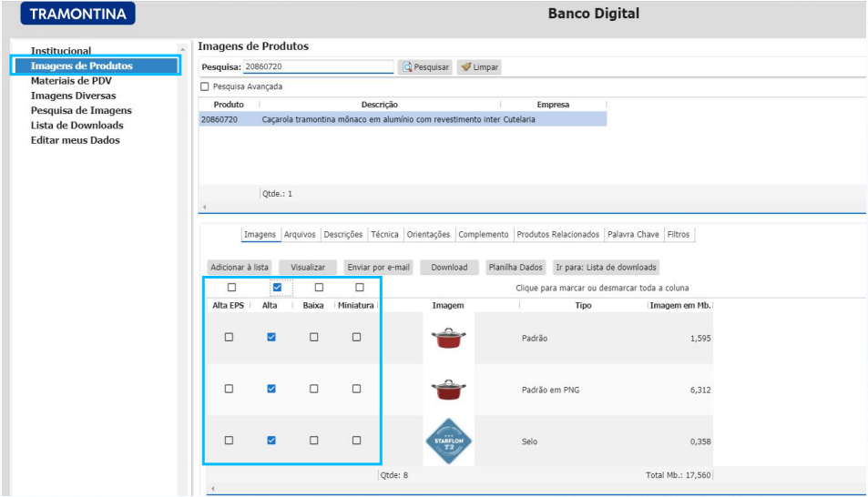Click the Padrão em PNG type cell
Viewport: 868px width, 497px height.
550,390
